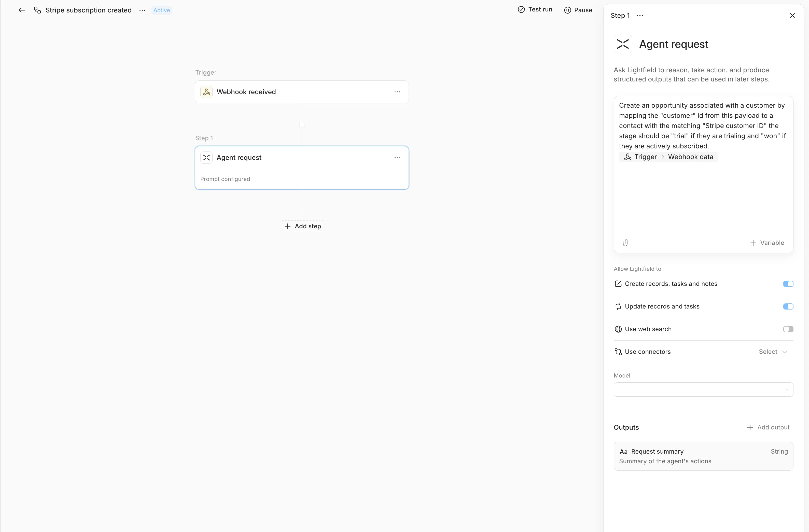
Task: Open the workflow title three-dot menu
Action: coord(142,10)
